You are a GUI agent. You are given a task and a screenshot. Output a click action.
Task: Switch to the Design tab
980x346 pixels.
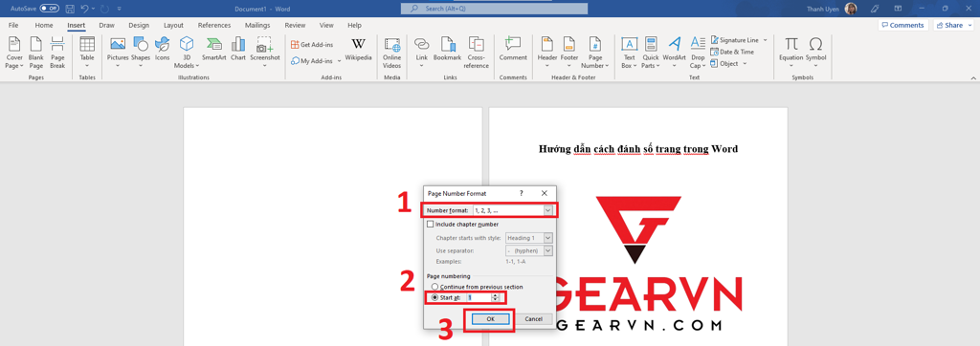point(139,26)
